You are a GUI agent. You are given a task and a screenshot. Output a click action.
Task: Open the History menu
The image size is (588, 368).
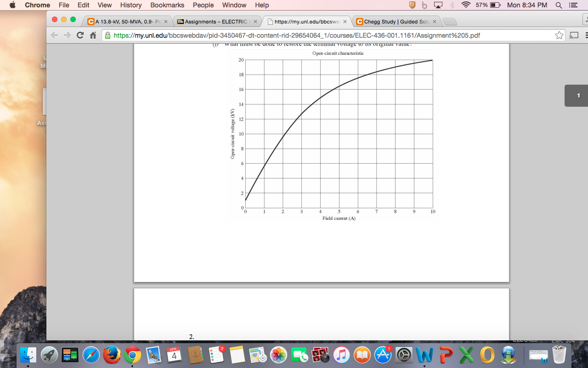[131, 5]
